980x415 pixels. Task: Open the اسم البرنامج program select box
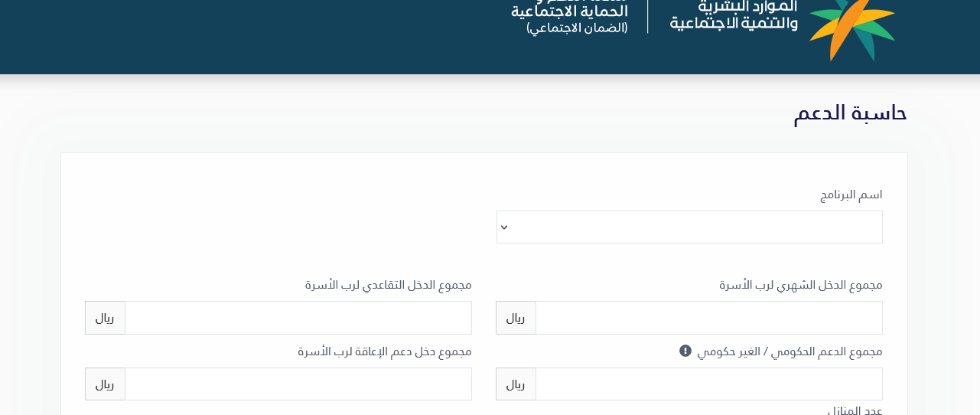point(689,227)
